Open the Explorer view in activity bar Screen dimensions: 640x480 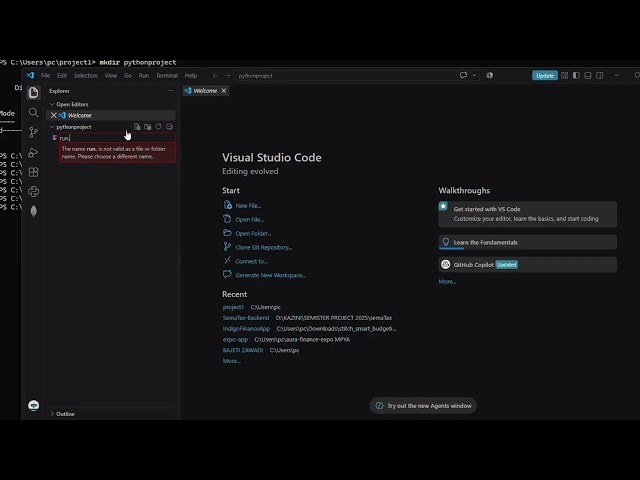click(33, 93)
